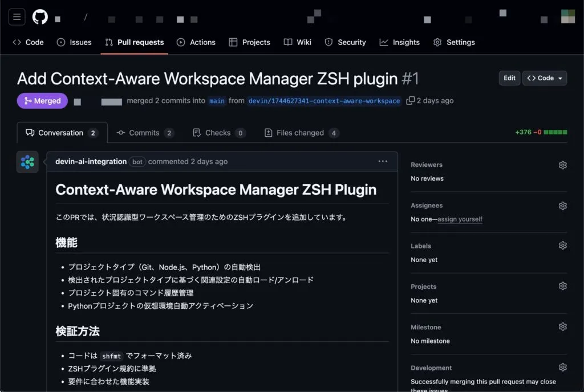Click the 検証方法 section heading
This screenshot has height=392, width=584.
tap(78, 331)
